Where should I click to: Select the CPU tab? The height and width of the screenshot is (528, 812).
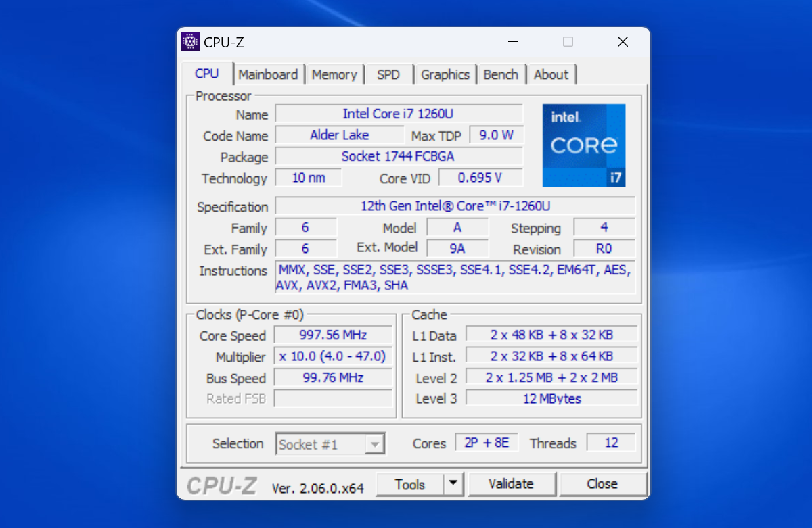coord(207,74)
